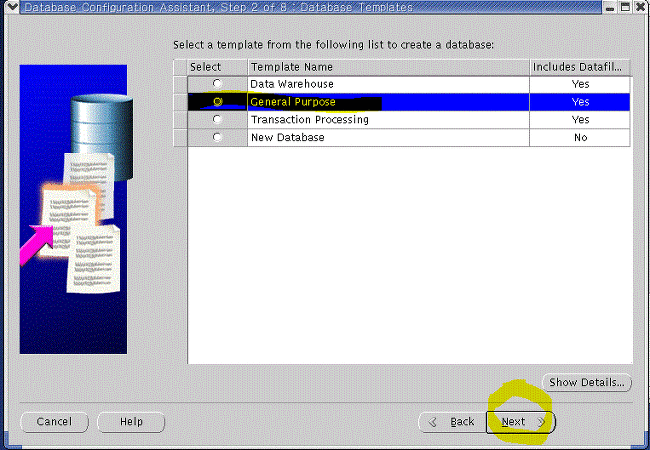
Task: Click the Includes Datafiles column header
Action: click(x=580, y=67)
